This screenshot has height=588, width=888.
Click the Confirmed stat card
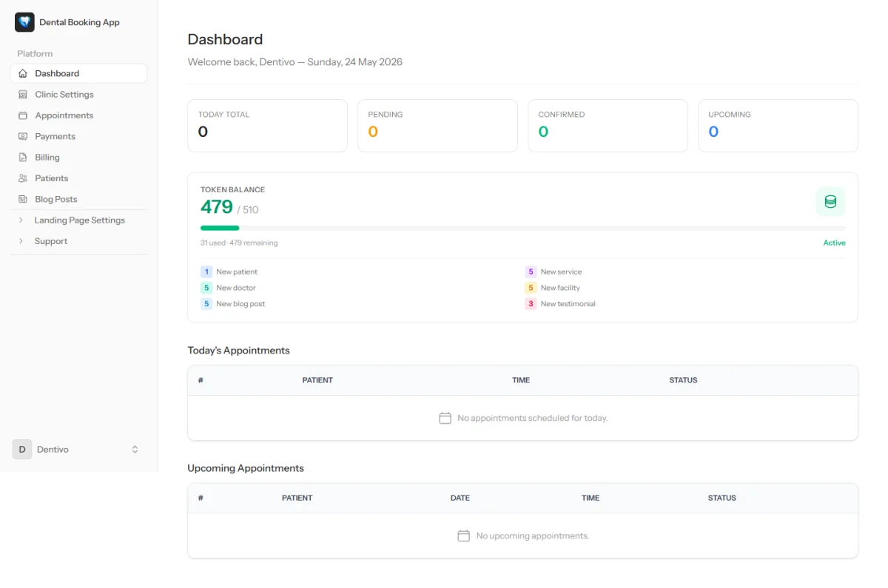click(x=608, y=126)
